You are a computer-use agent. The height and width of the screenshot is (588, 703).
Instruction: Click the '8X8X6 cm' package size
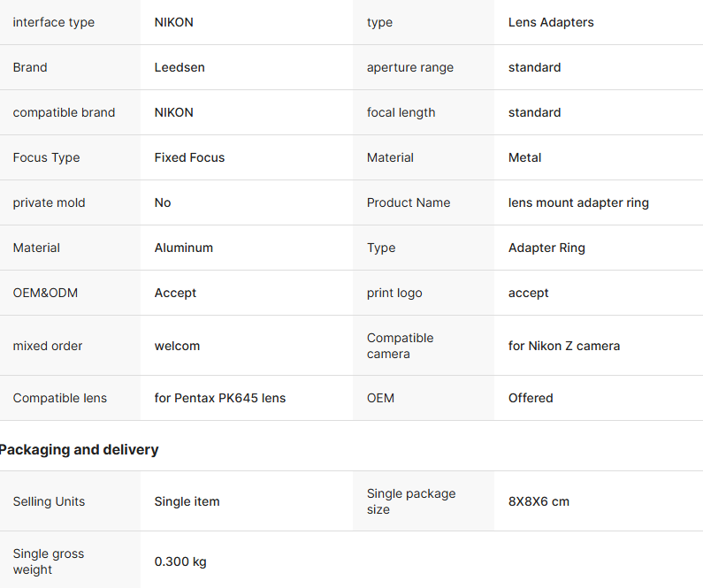[539, 501]
